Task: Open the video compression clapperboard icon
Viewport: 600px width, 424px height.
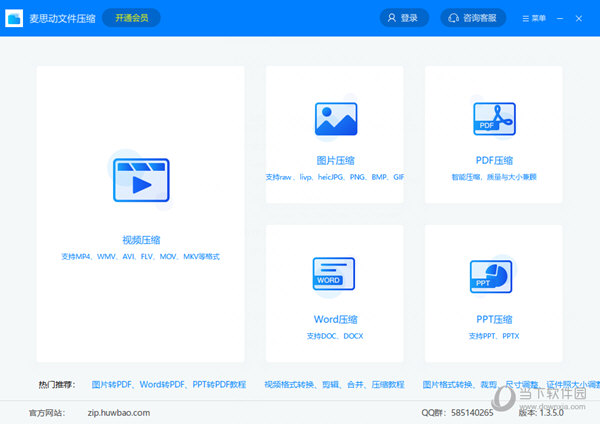Action: [141, 180]
